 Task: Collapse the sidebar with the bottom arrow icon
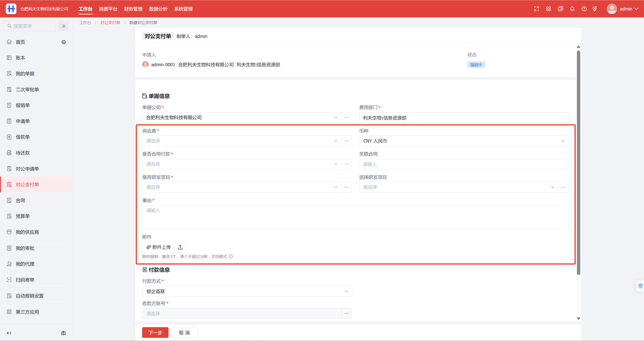tap(9, 333)
